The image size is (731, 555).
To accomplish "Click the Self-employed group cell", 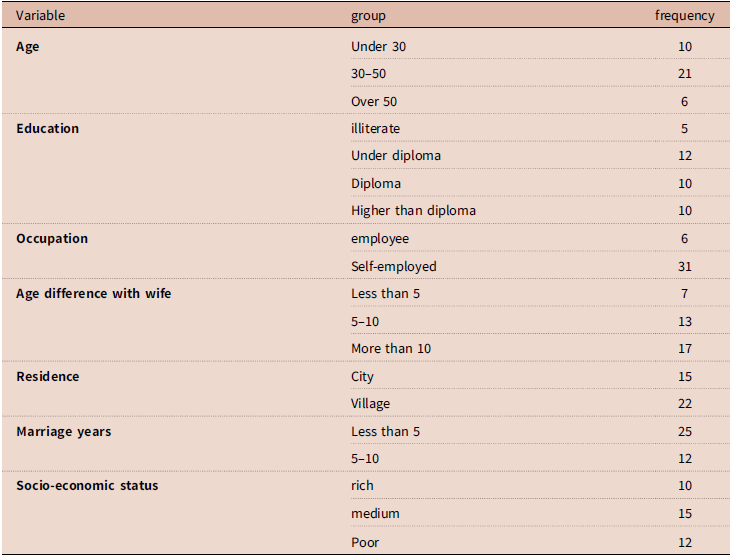I will point(394,266).
